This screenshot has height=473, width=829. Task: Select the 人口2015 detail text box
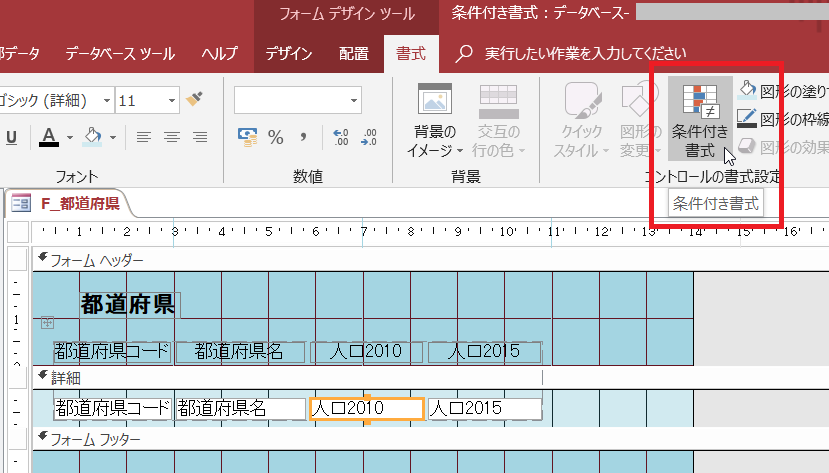(485, 409)
